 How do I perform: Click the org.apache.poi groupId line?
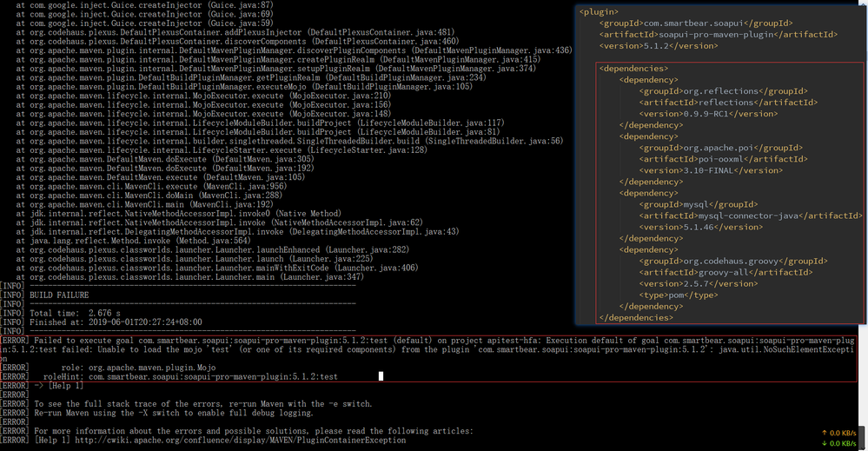point(720,148)
